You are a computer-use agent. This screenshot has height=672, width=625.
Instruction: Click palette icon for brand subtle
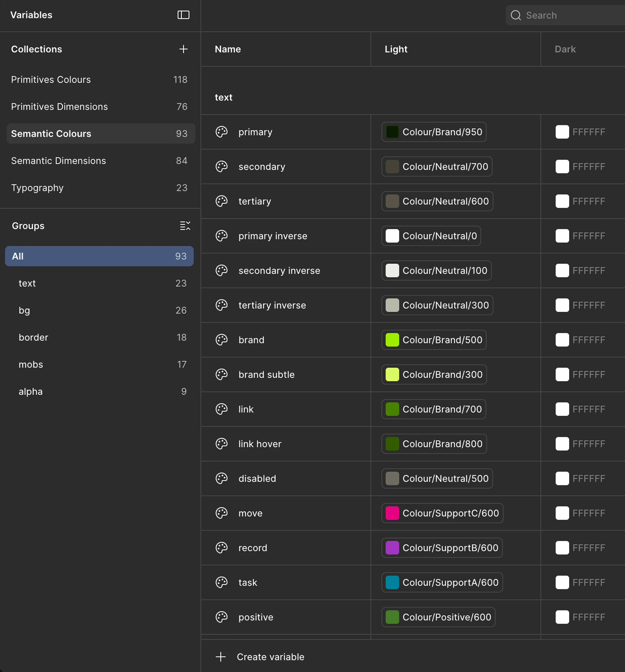[222, 374]
